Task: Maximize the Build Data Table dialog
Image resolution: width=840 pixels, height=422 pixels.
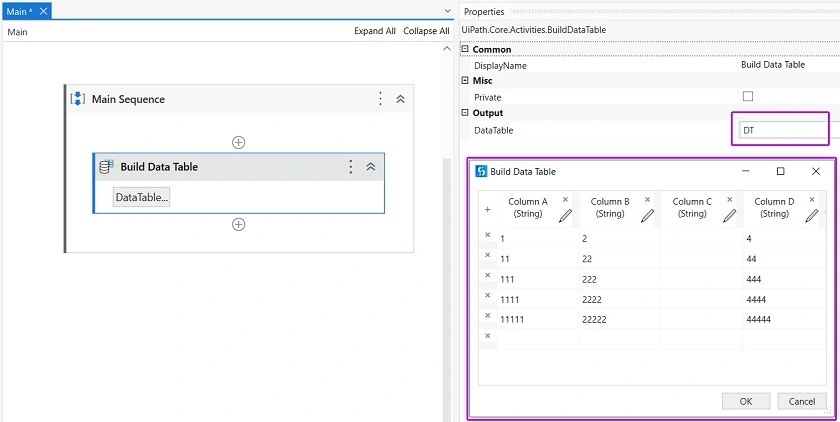Action: pyautogui.click(x=781, y=171)
